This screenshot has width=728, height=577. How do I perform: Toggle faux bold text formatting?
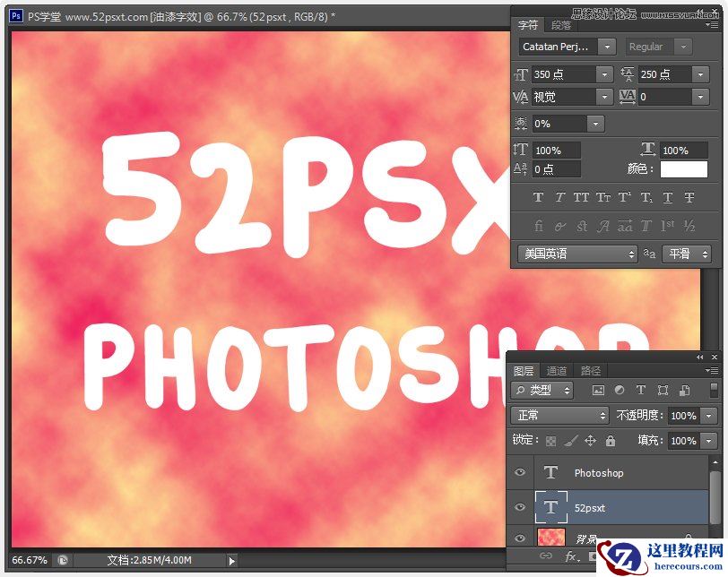pos(538,197)
